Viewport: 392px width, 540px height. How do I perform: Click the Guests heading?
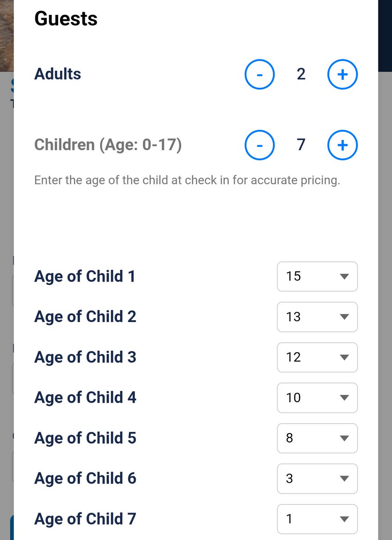66,18
